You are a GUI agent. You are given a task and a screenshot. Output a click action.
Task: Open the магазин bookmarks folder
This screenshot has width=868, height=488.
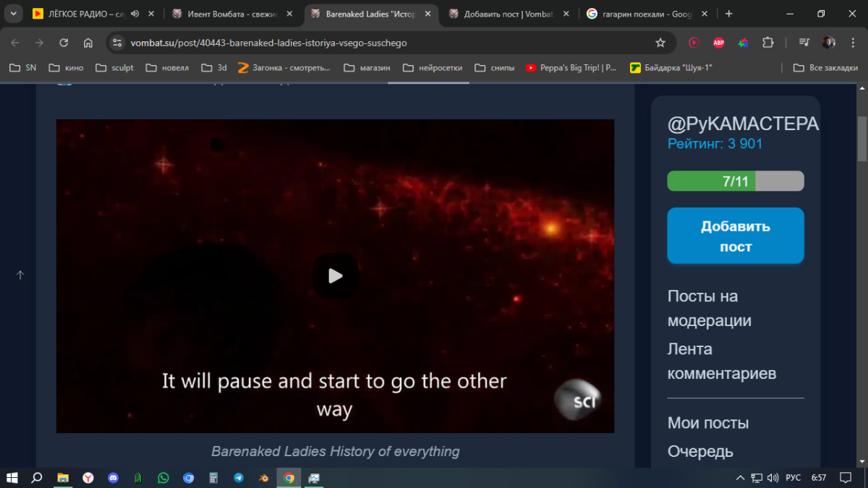click(367, 68)
